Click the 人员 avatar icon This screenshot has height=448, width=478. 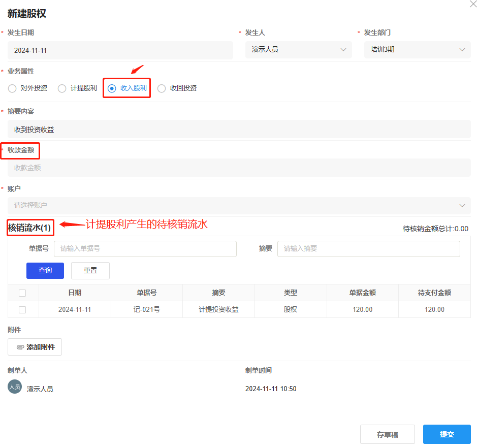(15, 387)
